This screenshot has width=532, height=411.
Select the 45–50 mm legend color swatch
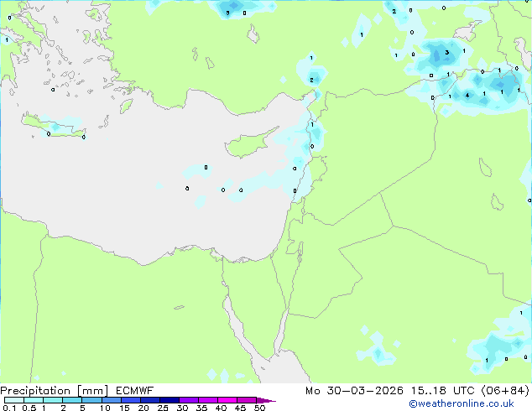[247, 400]
